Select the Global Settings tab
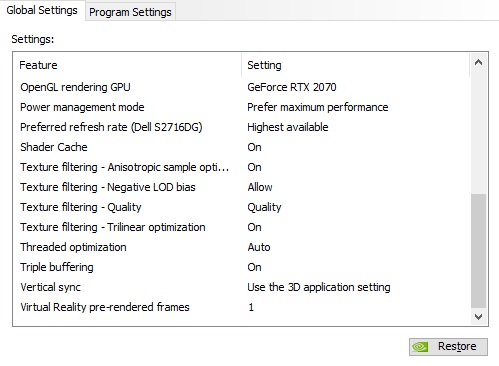This screenshot has height=366, width=499. coord(42,10)
